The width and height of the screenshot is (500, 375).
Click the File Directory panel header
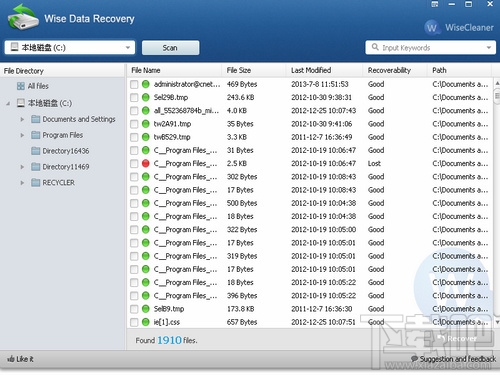pyautogui.click(x=62, y=71)
